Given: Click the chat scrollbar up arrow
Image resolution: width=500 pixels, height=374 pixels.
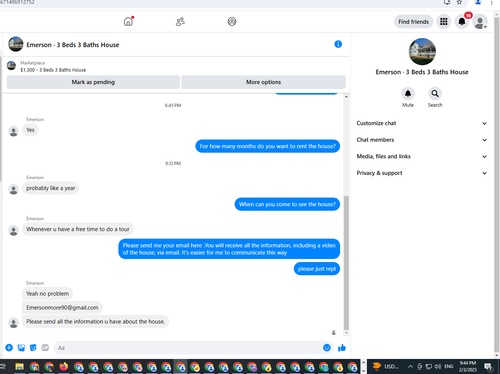Looking at the screenshot, I should click(346, 97).
